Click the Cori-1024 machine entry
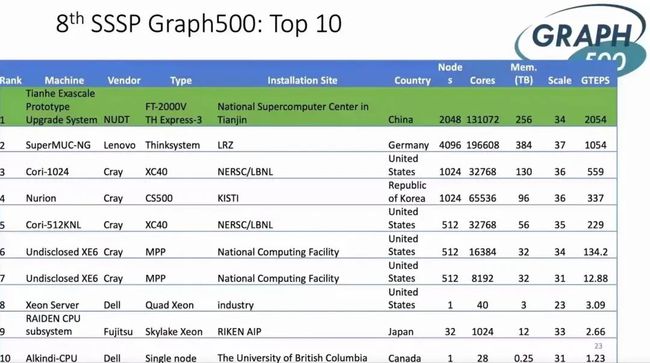The height and width of the screenshot is (363, 650). pyautogui.click(x=47, y=172)
